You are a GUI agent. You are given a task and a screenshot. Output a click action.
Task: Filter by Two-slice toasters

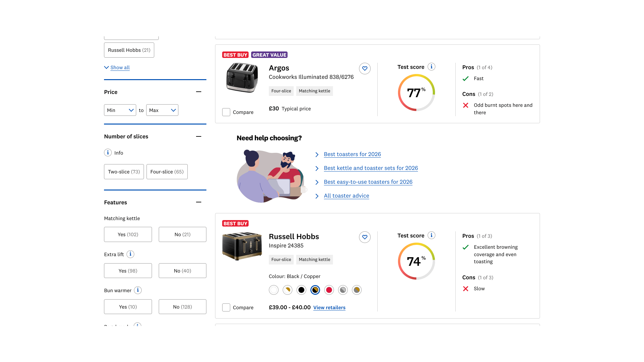click(124, 172)
